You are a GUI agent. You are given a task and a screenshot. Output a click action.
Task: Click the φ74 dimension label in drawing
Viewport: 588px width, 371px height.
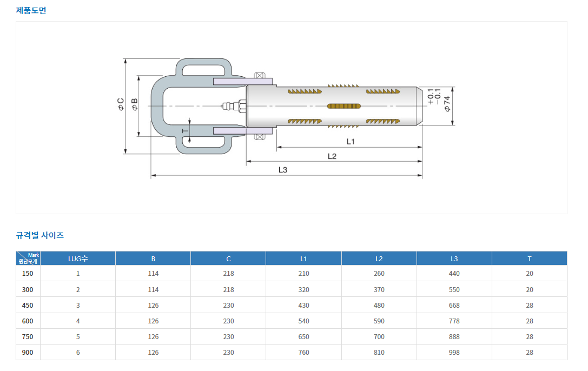tap(447, 103)
